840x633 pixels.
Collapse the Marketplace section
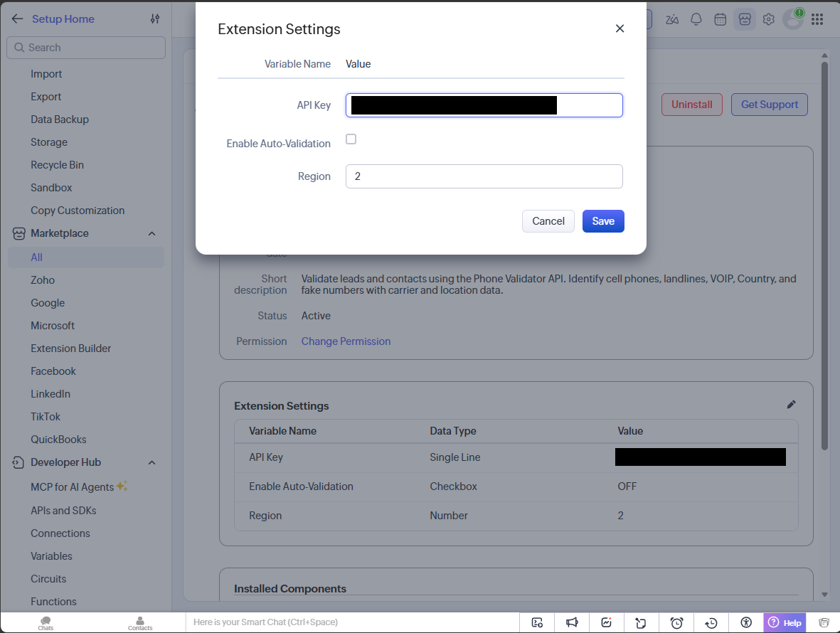pos(152,233)
